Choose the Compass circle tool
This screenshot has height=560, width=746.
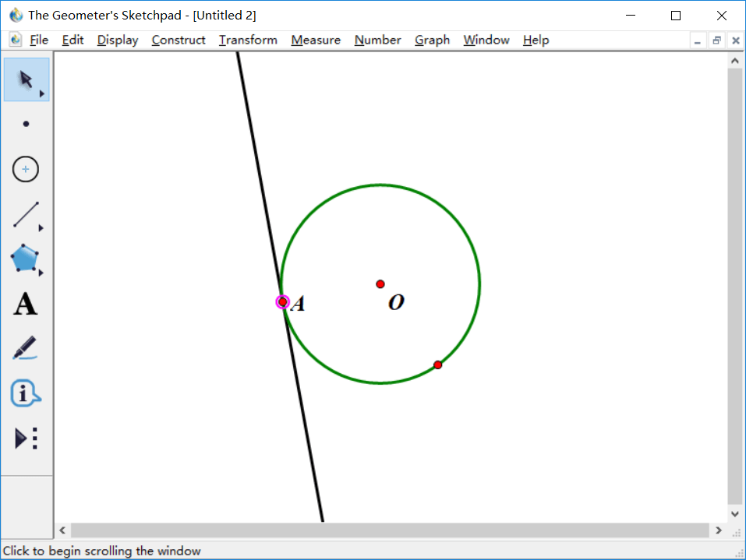tap(26, 169)
